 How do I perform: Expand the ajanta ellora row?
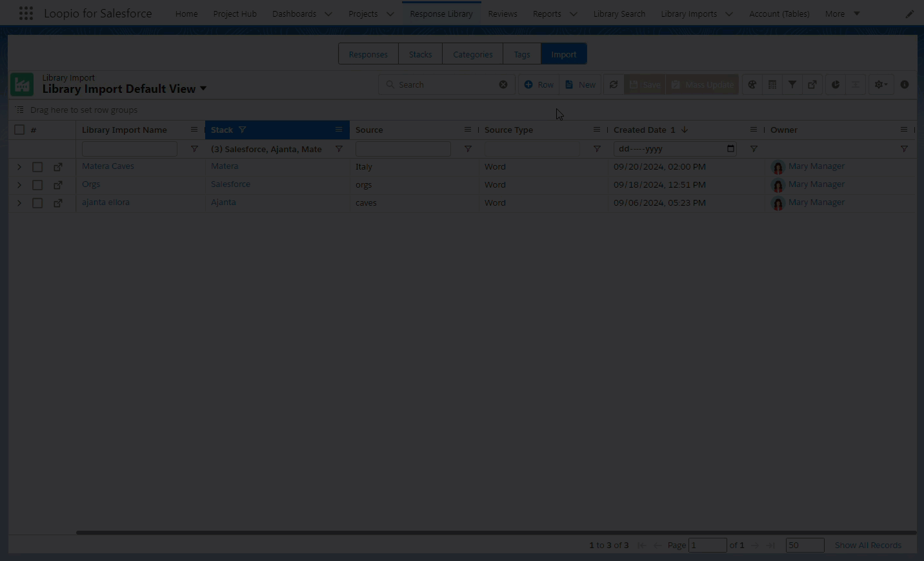pyautogui.click(x=19, y=203)
